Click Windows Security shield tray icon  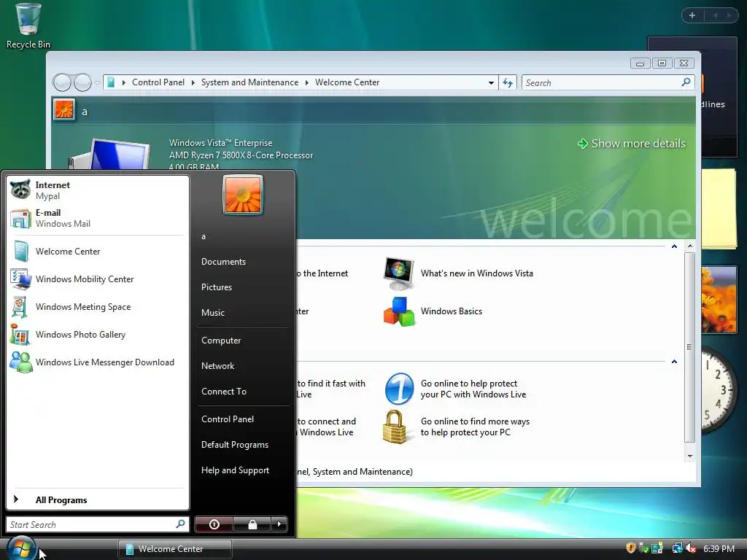(x=631, y=548)
